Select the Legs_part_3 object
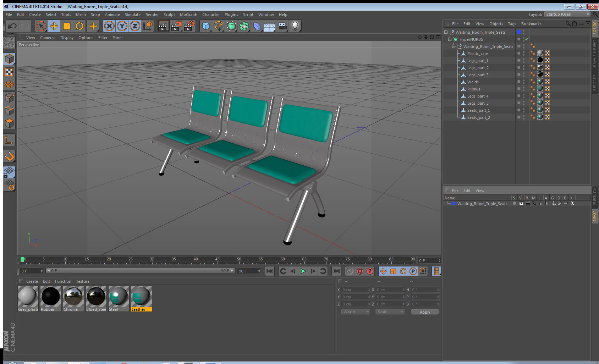599x364 pixels. [478, 75]
